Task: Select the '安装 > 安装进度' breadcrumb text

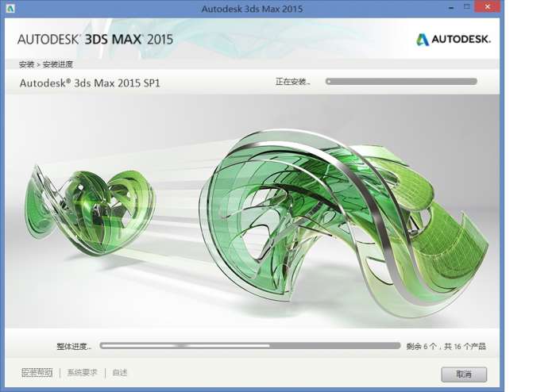Action: [46, 64]
